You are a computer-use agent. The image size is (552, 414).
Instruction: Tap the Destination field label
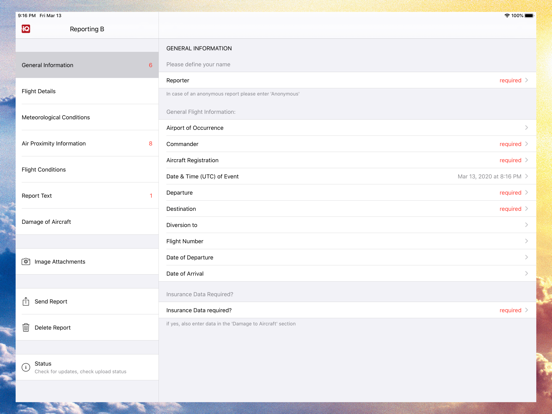coord(181,209)
